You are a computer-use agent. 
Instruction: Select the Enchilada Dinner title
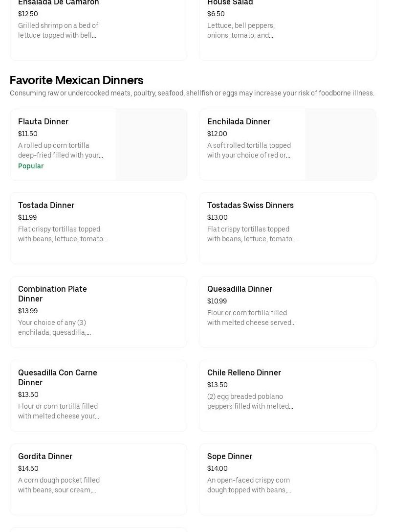click(239, 121)
